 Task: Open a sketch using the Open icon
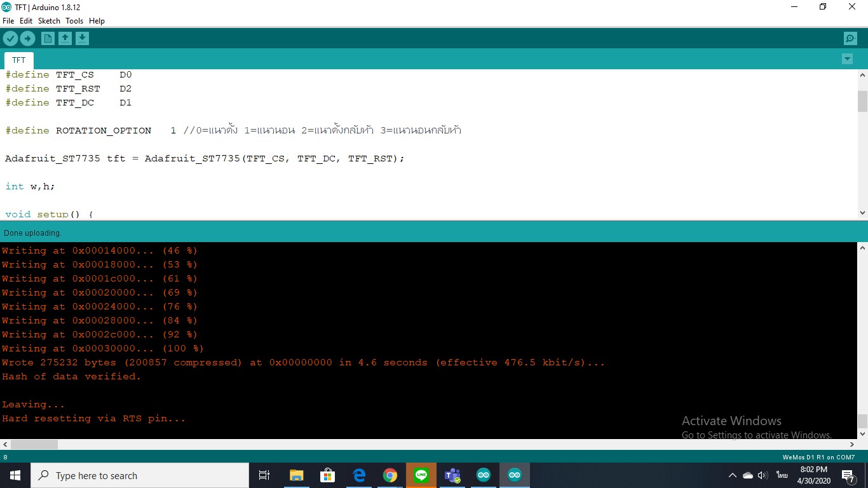pos(65,39)
